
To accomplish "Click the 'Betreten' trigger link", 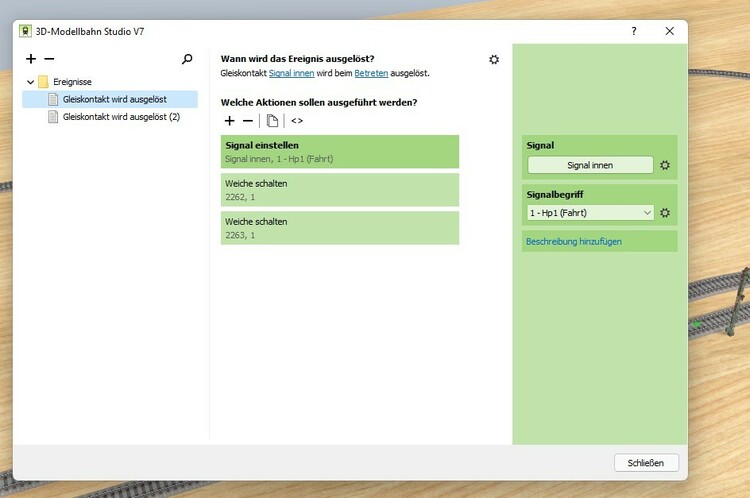I will tap(371, 73).
